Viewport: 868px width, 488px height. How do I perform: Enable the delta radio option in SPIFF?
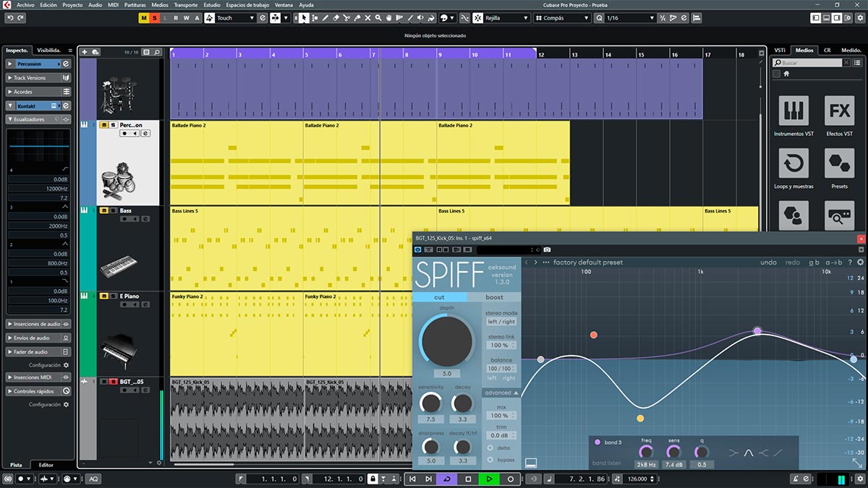coord(490,448)
